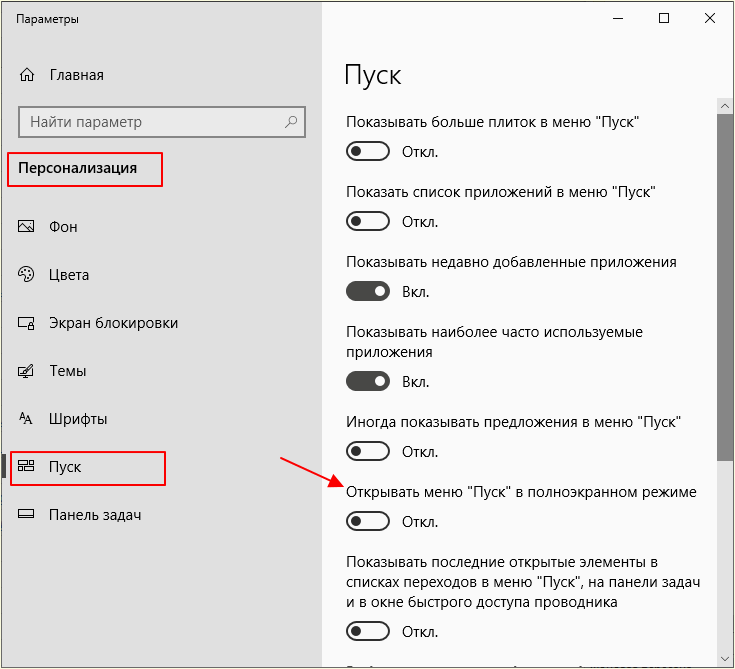Click the Панель задач taskbar icon
The image size is (735, 669).
pyautogui.click(x=26, y=514)
